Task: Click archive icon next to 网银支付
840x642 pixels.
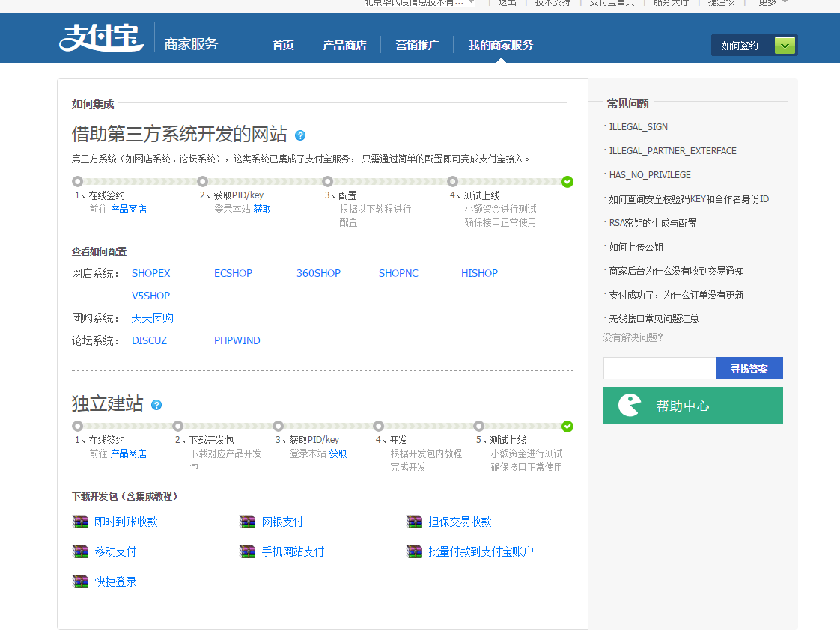Action: 248,522
